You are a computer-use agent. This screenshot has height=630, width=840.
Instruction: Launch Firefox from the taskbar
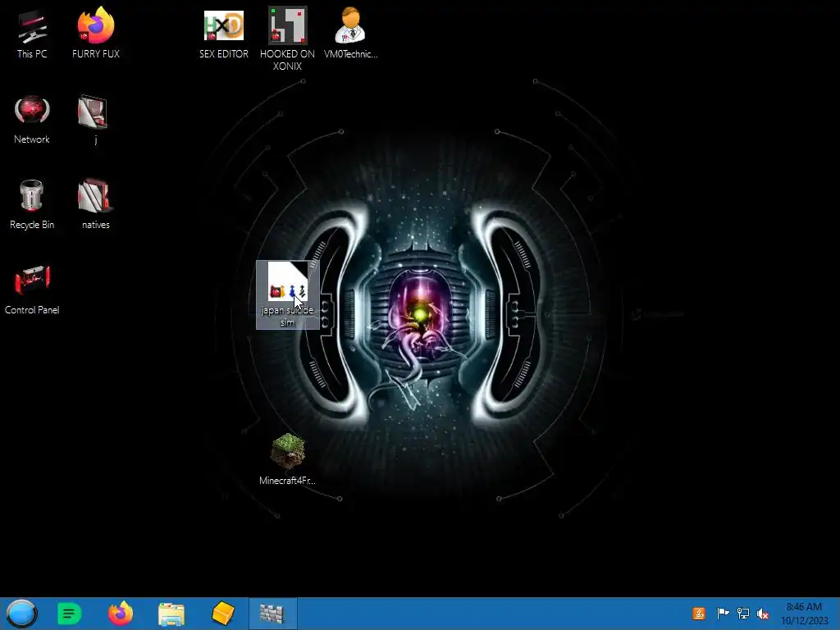tap(121, 614)
